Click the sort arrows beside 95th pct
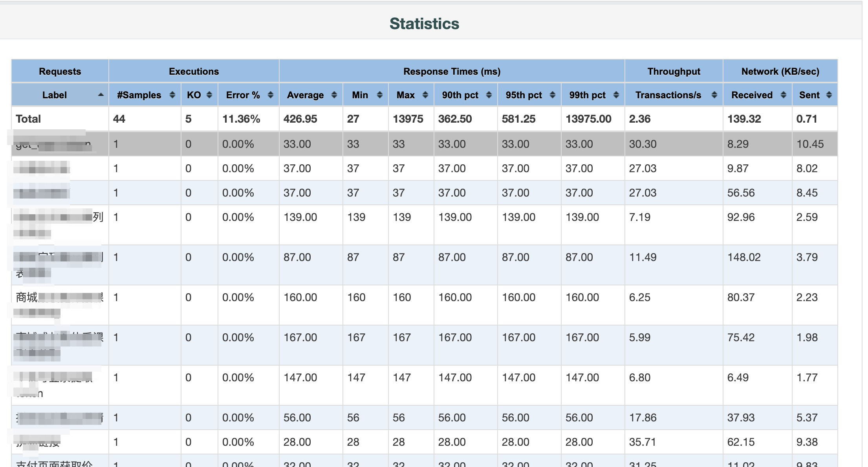 pos(552,95)
